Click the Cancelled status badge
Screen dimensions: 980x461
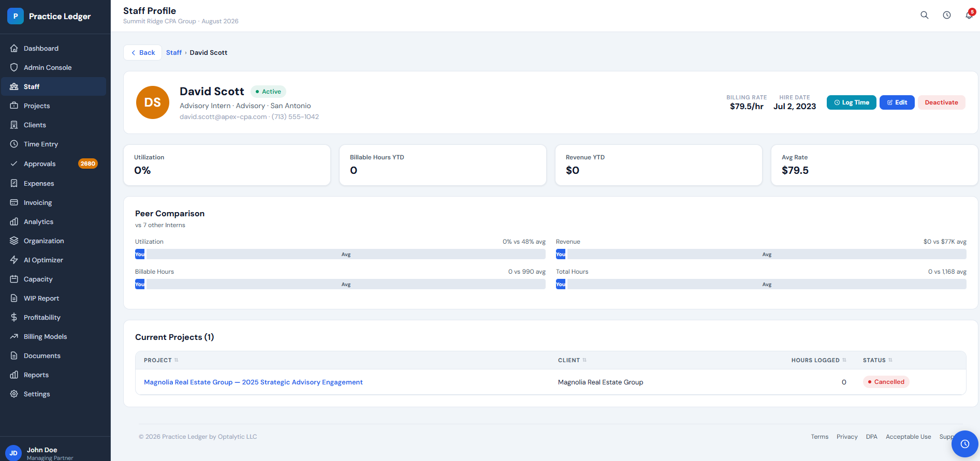[x=886, y=382]
